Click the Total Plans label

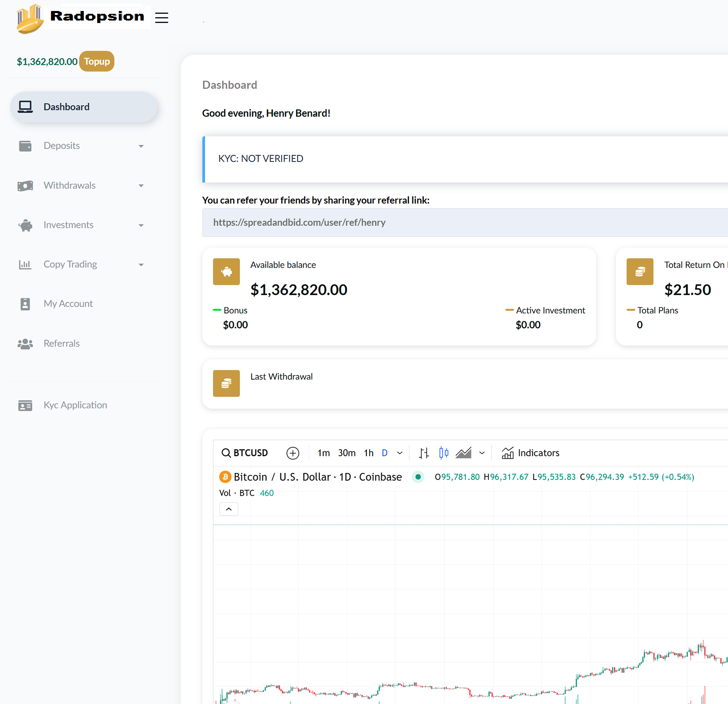coord(658,310)
